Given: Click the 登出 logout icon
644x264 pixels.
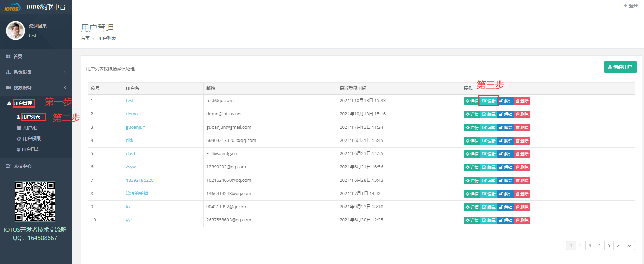Looking at the screenshot, I should pos(625,6).
